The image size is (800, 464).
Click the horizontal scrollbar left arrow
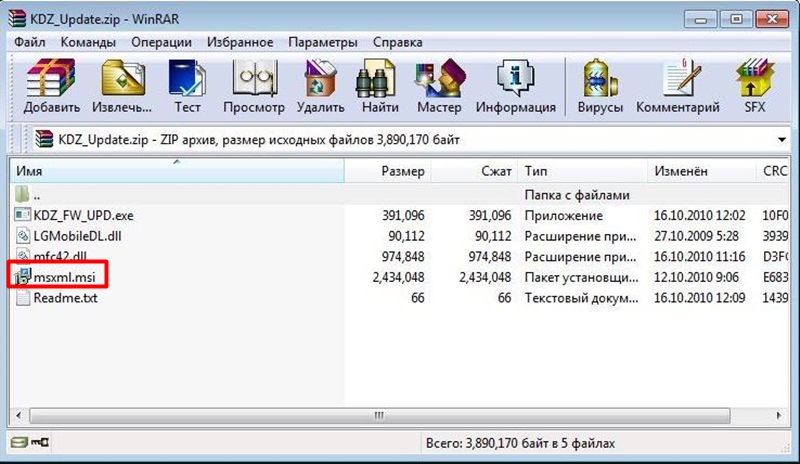pos(18,415)
